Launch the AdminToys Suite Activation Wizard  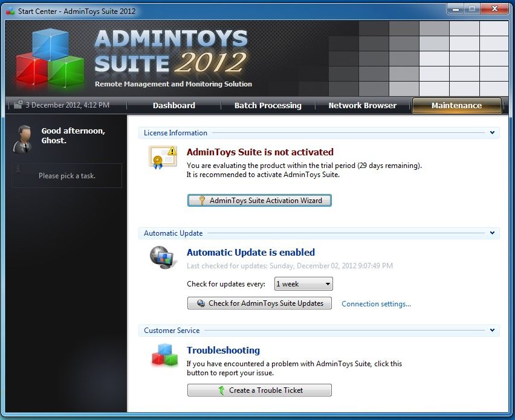[259, 200]
